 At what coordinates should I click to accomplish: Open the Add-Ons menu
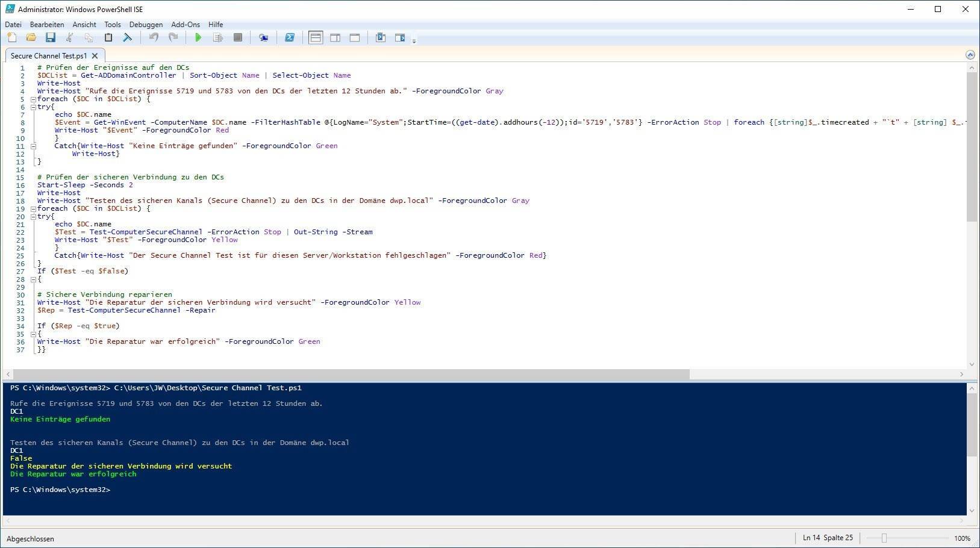186,25
